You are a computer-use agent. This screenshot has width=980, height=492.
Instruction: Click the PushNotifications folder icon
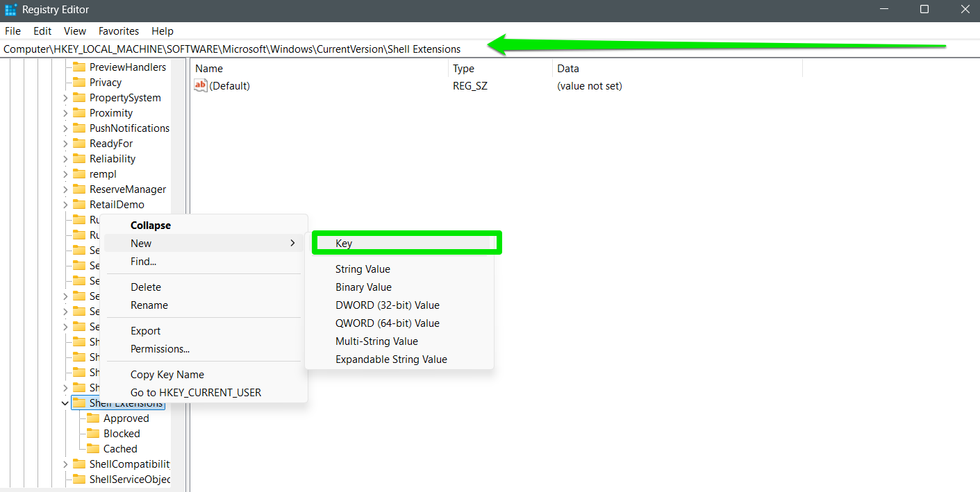(x=79, y=128)
